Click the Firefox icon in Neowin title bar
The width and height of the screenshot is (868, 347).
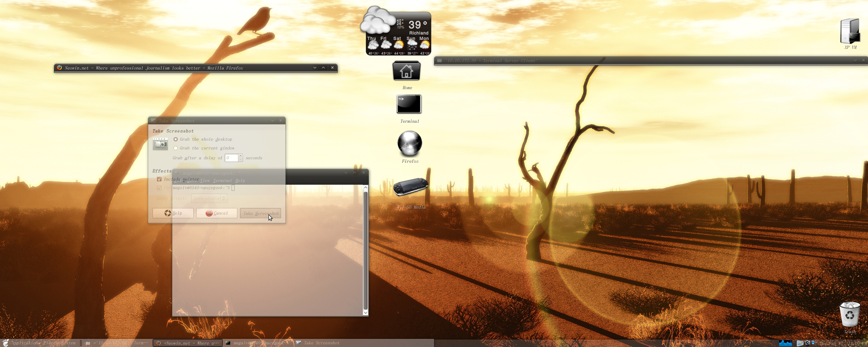59,68
